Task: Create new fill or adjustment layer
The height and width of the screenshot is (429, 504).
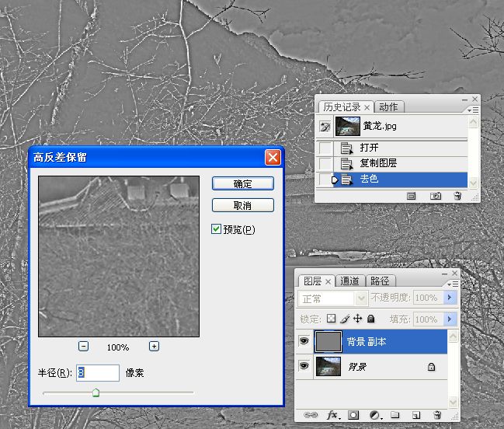Action: 375,415
